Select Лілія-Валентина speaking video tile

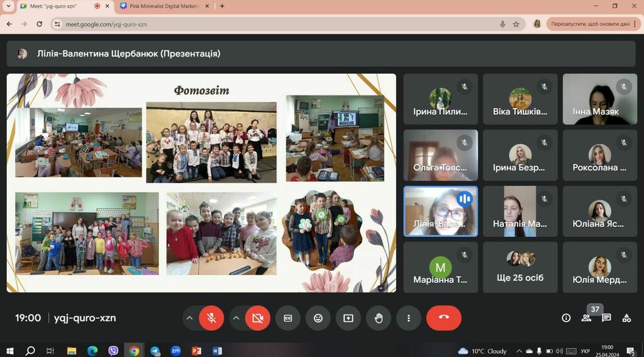pyautogui.click(x=440, y=211)
